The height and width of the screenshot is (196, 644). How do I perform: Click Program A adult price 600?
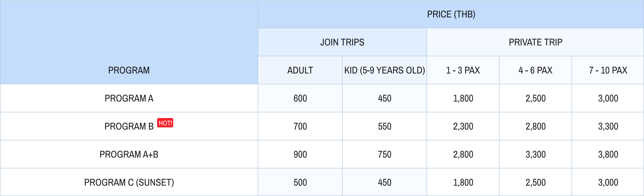point(300,98)
